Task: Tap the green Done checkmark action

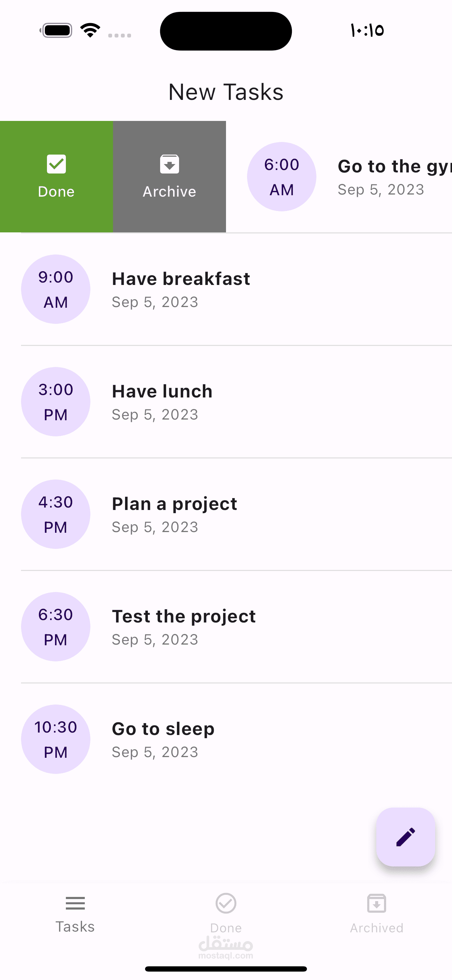Action: coord(56,177)
